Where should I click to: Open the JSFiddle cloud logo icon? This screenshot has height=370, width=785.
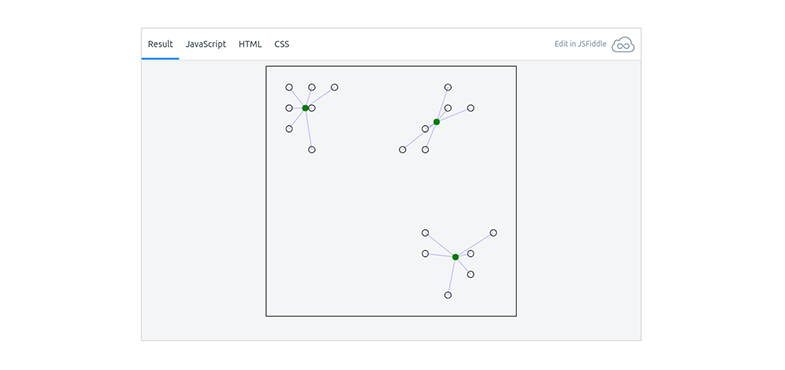[x=623, y=45]
